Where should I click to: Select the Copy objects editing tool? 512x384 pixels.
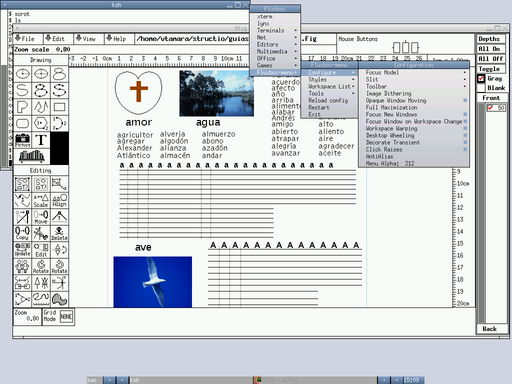22,233
